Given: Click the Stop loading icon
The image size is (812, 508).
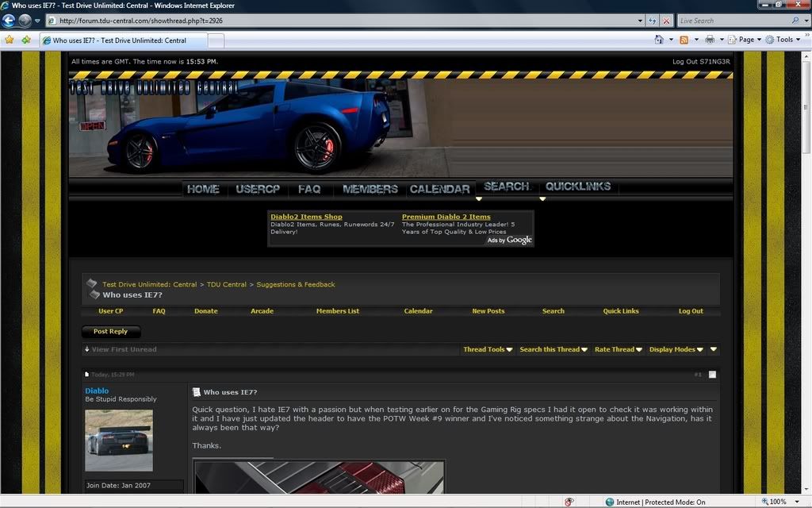Looking at the screenshot, I should point(666,21).
